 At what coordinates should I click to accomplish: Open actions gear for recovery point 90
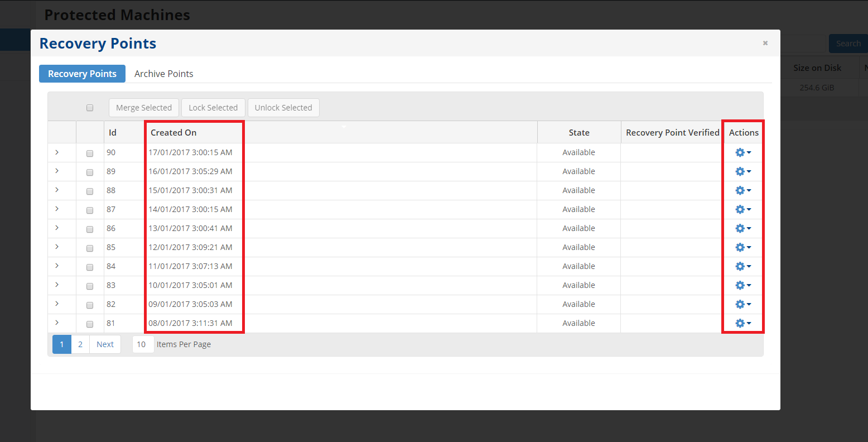click(742, 152)
